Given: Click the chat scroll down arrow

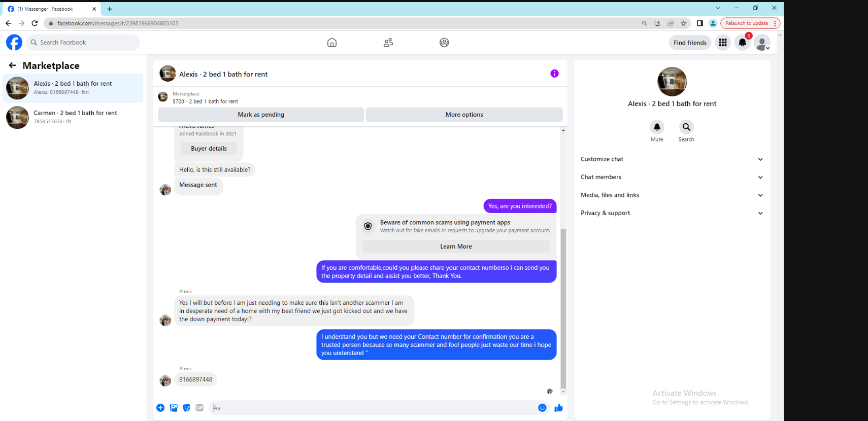Looking at the screenshot, I should tap(563, 392).
